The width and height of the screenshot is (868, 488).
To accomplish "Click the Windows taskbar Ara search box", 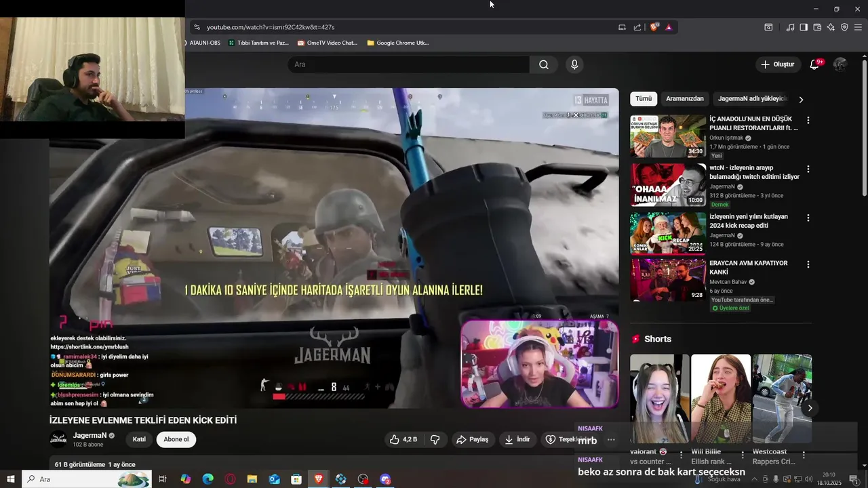I will click(x=86, y=479).
